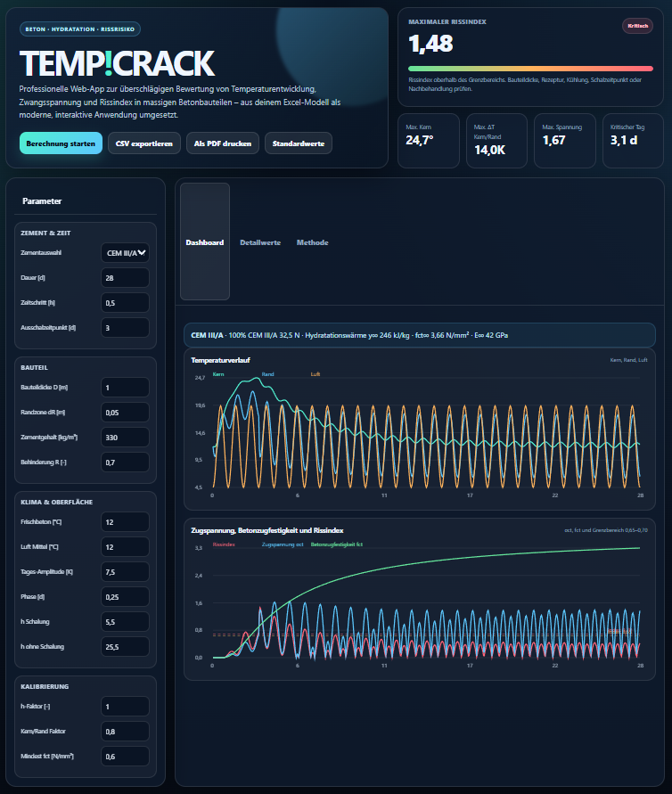Click the Luft legend label
The height and width of the screenshot is (794, 672).
pos(315,374)
